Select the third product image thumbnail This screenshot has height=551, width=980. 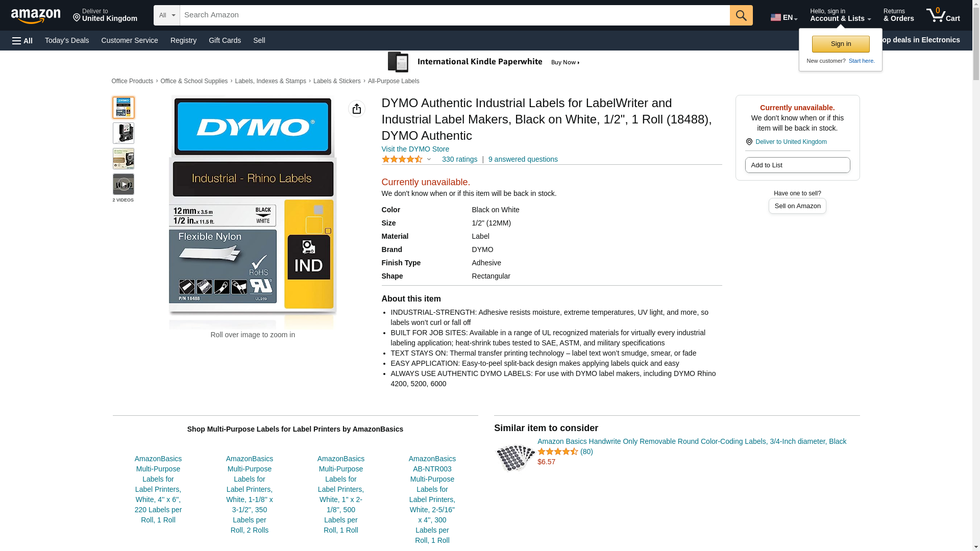[x=124, y=159]
